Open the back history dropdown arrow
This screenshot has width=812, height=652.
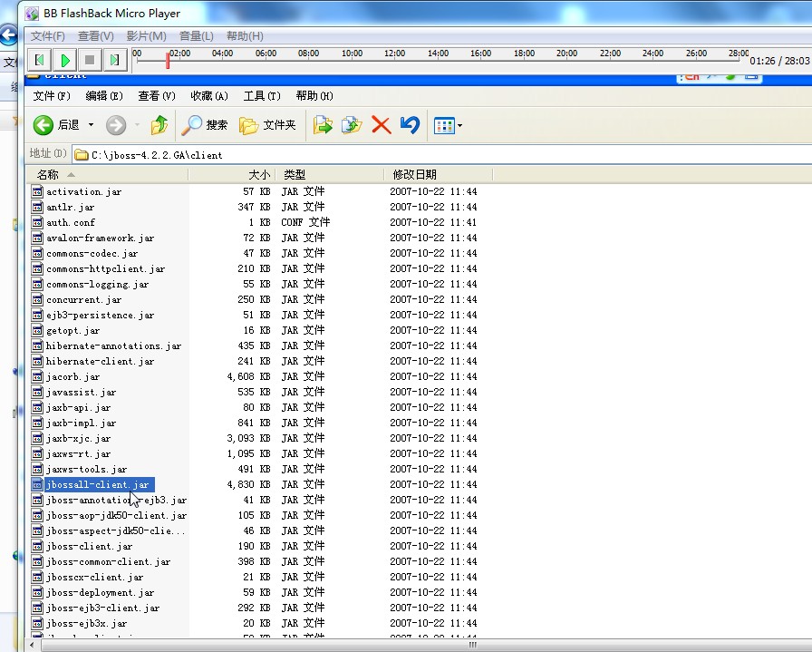pos(92,125)
